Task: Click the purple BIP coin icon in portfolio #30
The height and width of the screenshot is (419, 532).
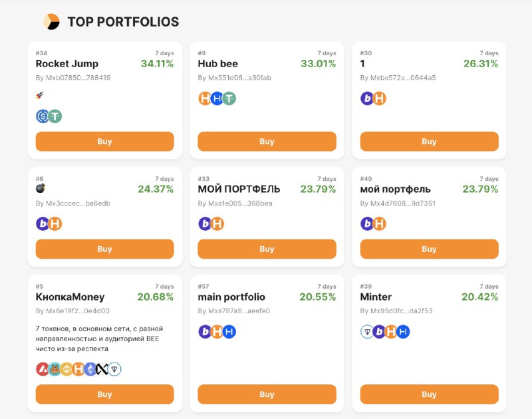Action: pos(367,98)
